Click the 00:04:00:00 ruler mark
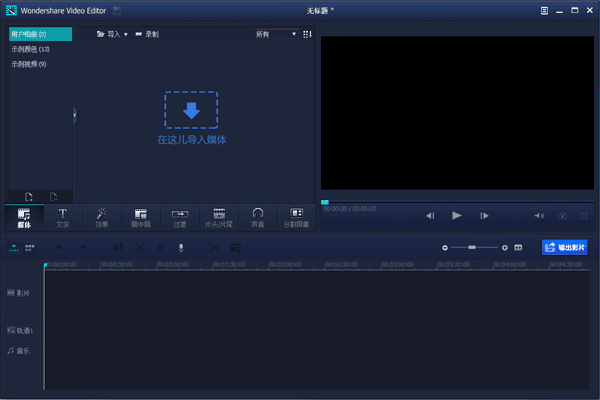Viewport: 600px width, 400px height. (x=509, y=264)
